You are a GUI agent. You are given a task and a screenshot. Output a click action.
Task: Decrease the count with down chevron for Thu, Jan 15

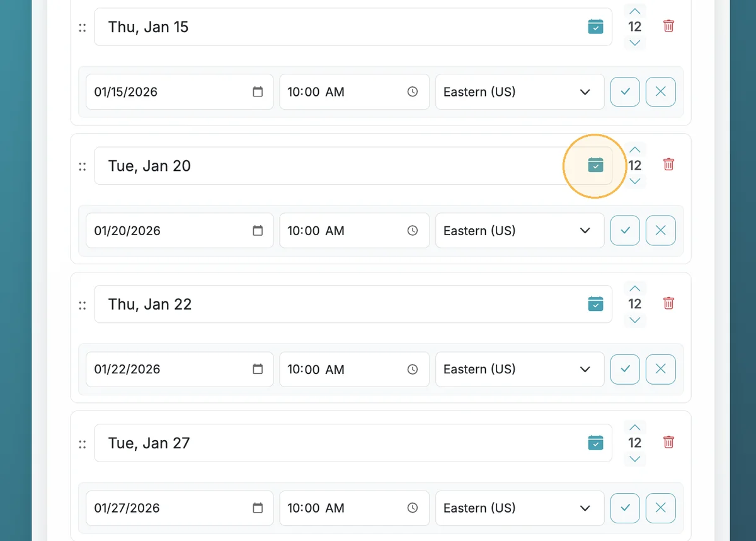coord(635,43)
